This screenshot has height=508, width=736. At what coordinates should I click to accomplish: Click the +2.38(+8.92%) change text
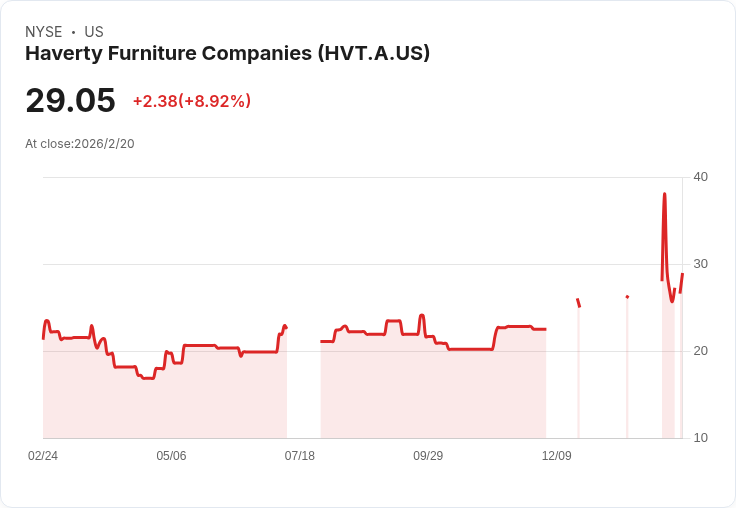coord(192,101)
